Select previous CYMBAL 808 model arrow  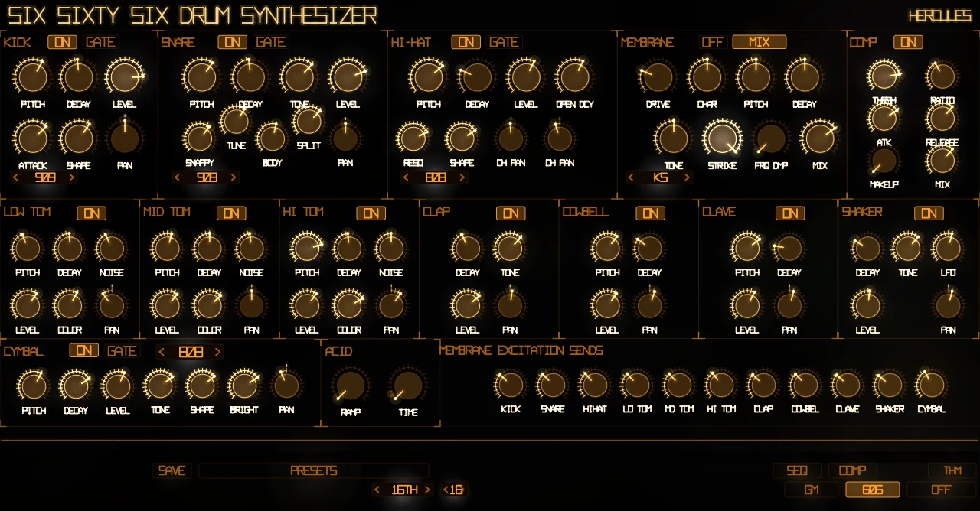pos(162,352)
